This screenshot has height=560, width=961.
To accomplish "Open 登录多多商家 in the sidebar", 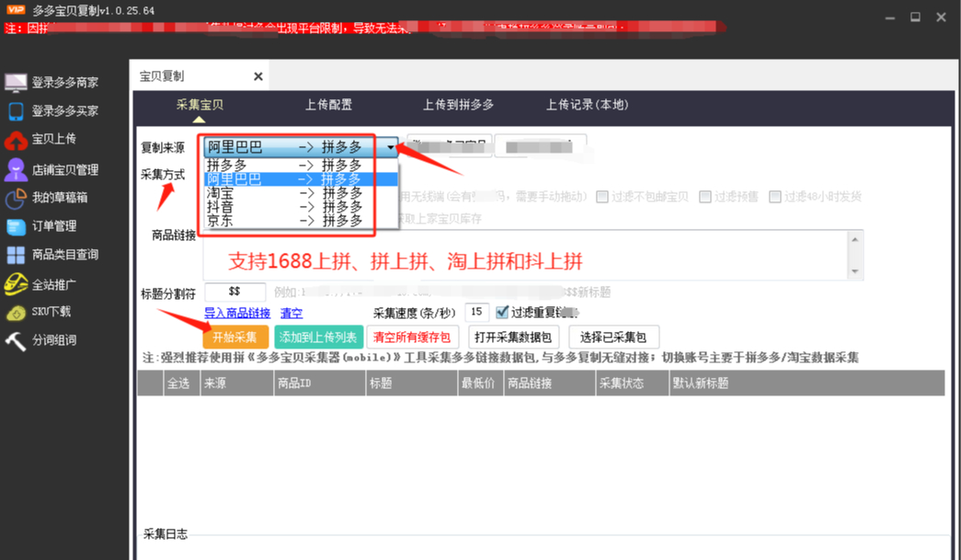I will (x=51, y=82).
